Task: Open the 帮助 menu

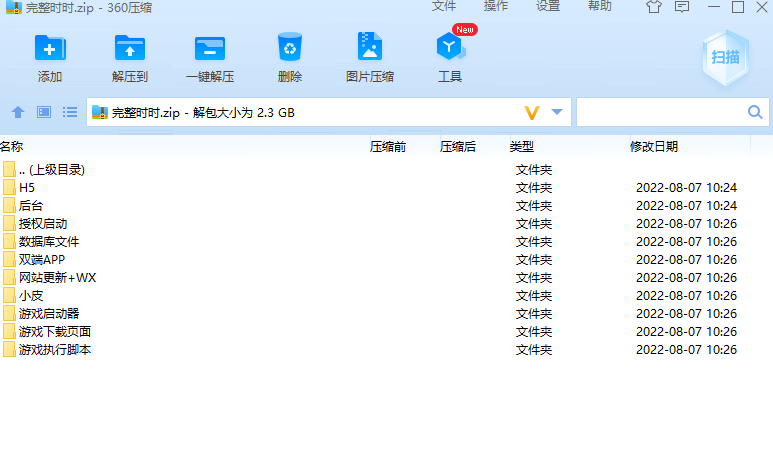Action: pos(600,6)
